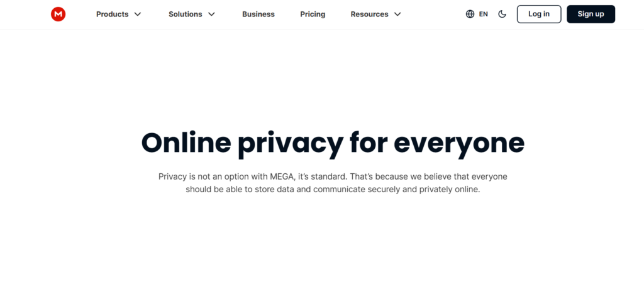Click the red MEGA logo

58,14
